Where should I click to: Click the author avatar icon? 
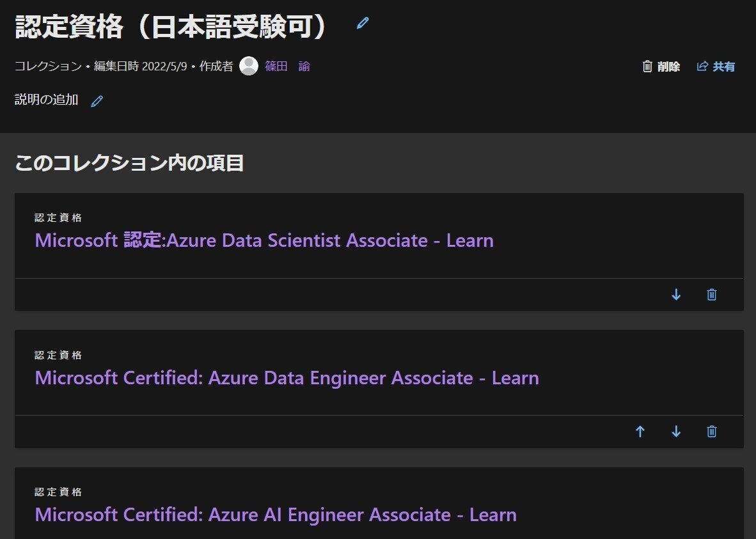click(x=249, y=66)
